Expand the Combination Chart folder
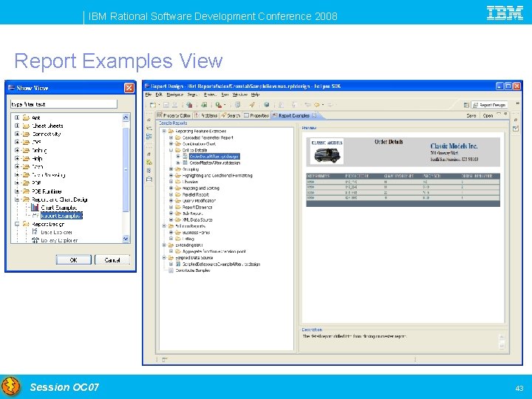The height and width of the screenshot is (399, 532). click(171, 143)
